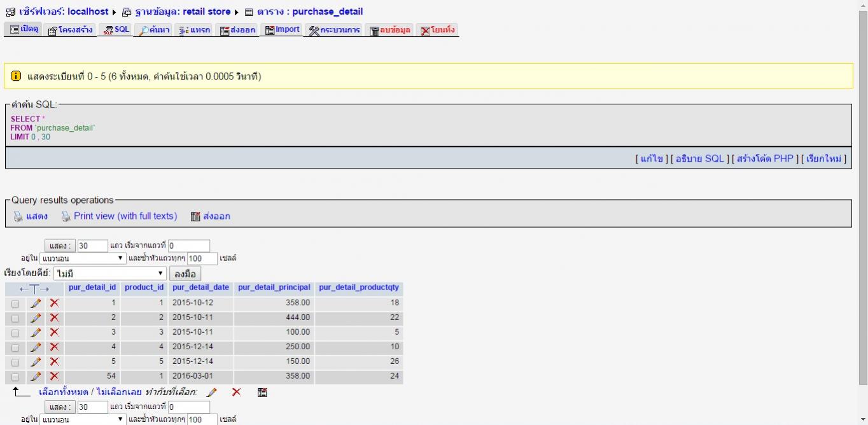868x425 pixels.
Task: Click the full texts toggle arrows icon
Action: [x=34, y=289]
